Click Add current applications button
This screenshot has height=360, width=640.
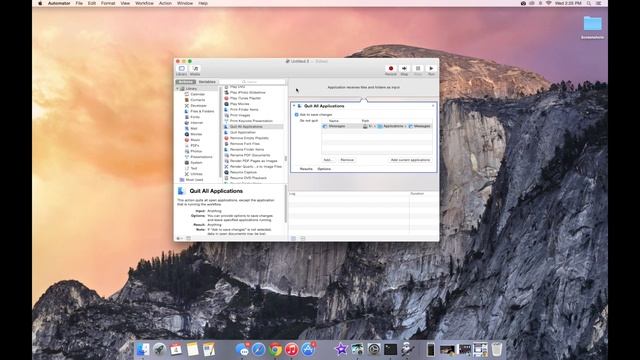tap(410, 160)
